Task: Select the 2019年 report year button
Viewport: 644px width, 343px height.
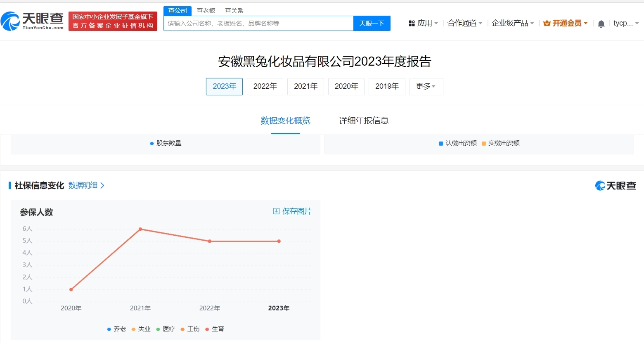Action: (387, 87)
